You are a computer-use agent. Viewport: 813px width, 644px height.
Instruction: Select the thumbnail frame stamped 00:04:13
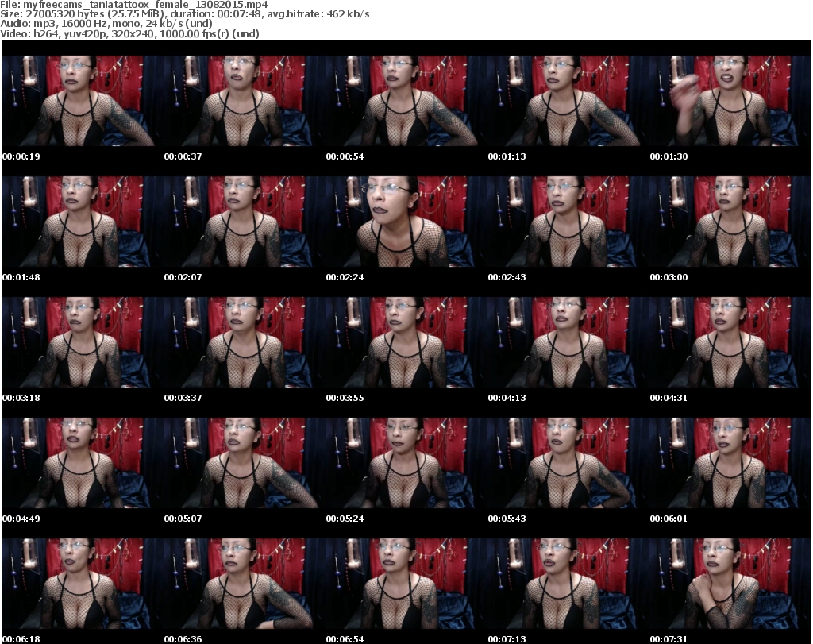[x=568, y=342]
